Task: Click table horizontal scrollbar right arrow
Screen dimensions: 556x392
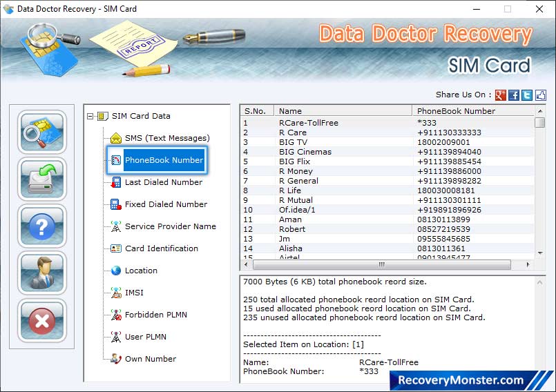Action: click(x=528, y=264)
